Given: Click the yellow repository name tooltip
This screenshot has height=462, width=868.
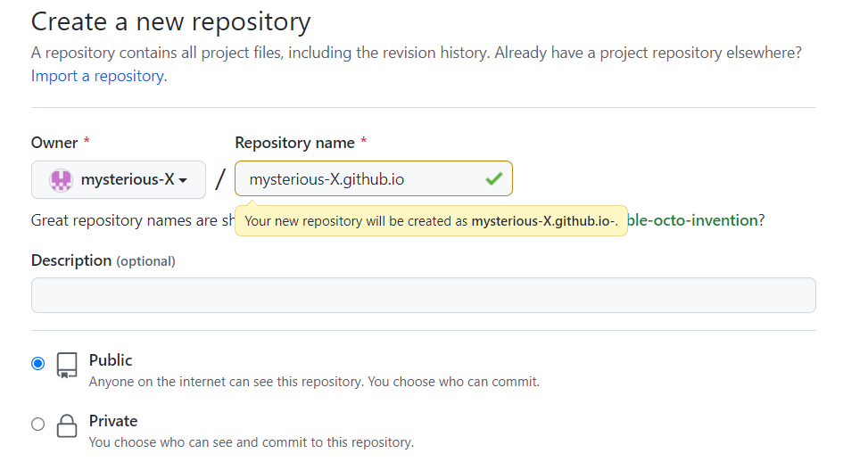Looking at the screenshot, I should [431, 221].
